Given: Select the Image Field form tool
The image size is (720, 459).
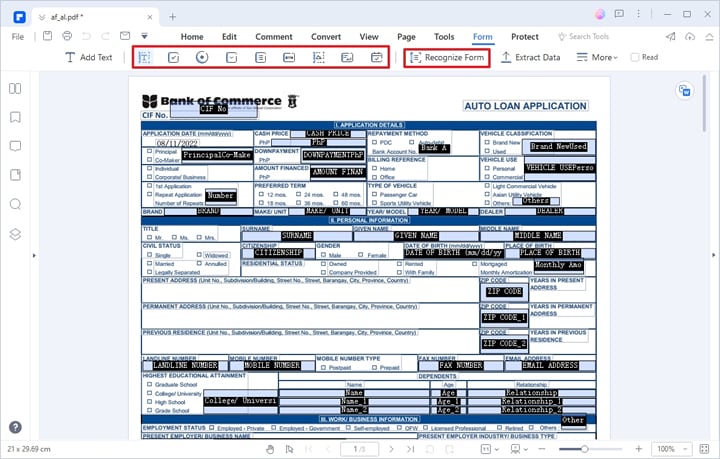Looking at the screenshot, I should (318, 57).
